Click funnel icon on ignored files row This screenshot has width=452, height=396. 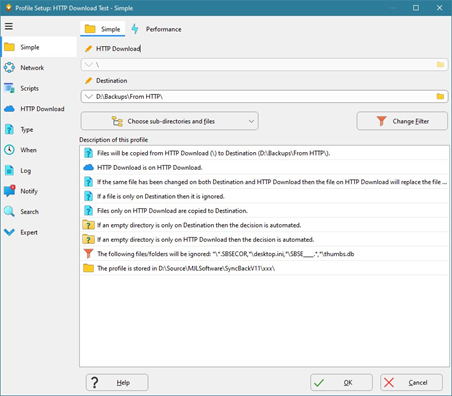coord(88,254)
